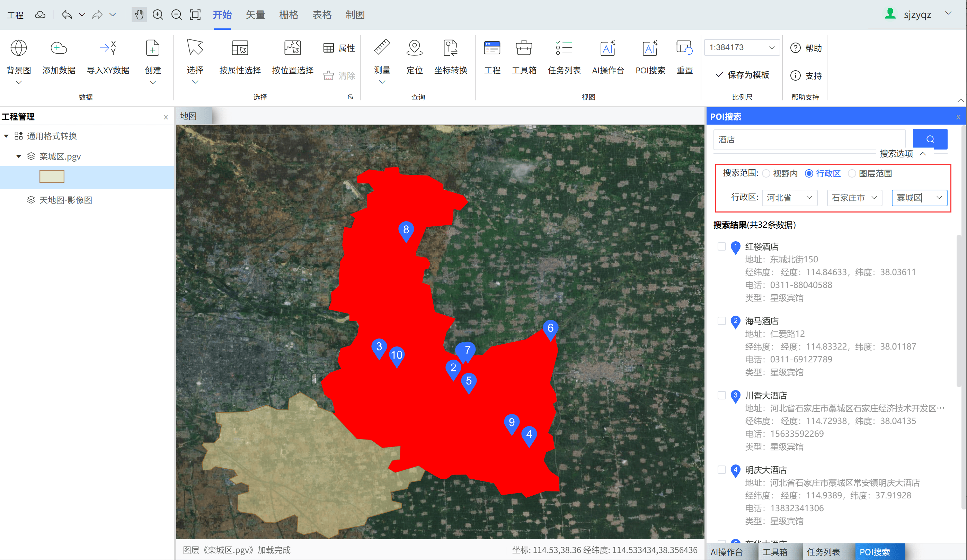Switch to 任务列表 bottom panel tab

click(x=823, y=552)
